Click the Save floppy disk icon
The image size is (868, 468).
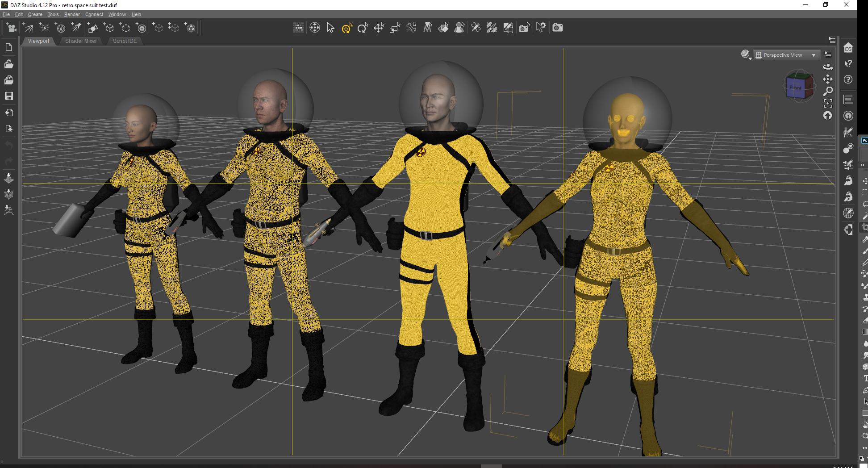[8, 96]
